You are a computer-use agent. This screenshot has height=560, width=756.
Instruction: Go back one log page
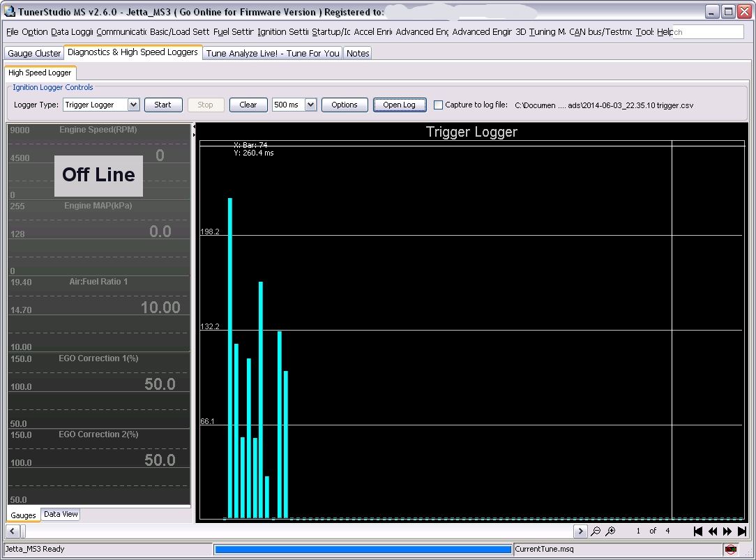coord(713,531)
